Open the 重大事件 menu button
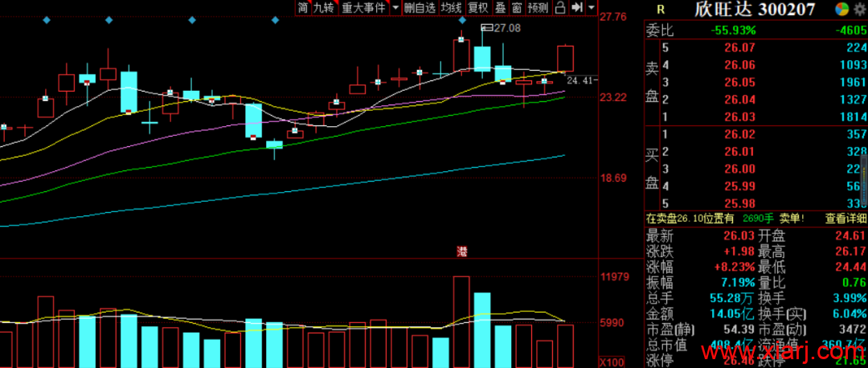 [x=363, y=8]
